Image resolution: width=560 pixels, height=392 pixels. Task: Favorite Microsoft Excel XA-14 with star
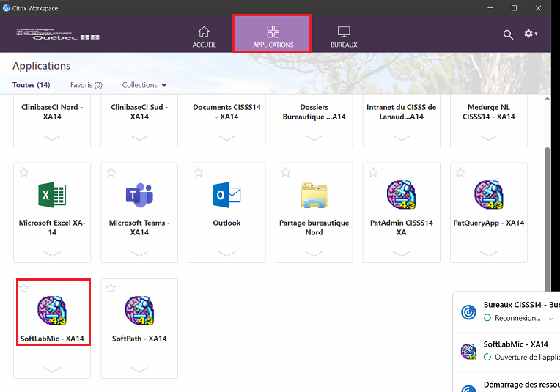(x=24, y=172)
